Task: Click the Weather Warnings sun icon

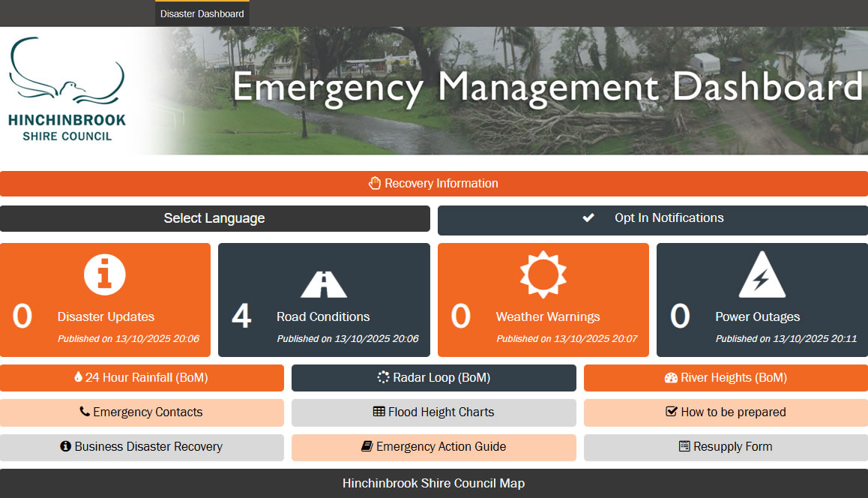Action: (543, 274)
